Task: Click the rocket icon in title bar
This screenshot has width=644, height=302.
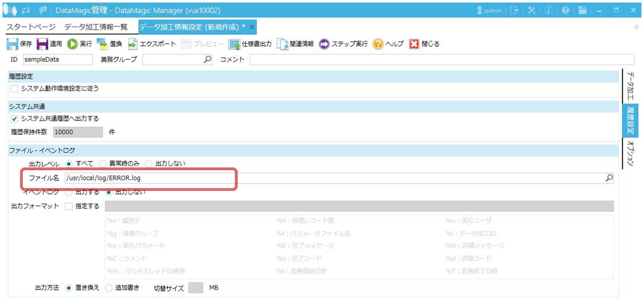Action: [43, 10]
